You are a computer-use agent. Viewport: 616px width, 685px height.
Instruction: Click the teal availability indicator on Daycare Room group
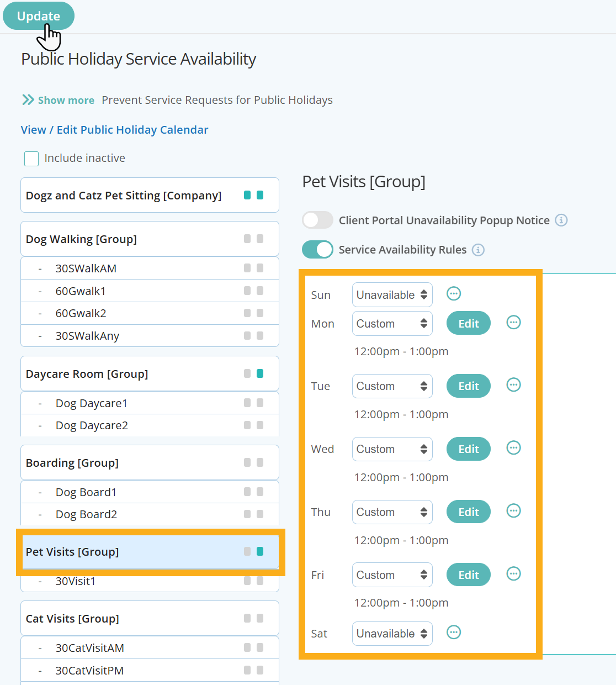click(x=260, y=373)
